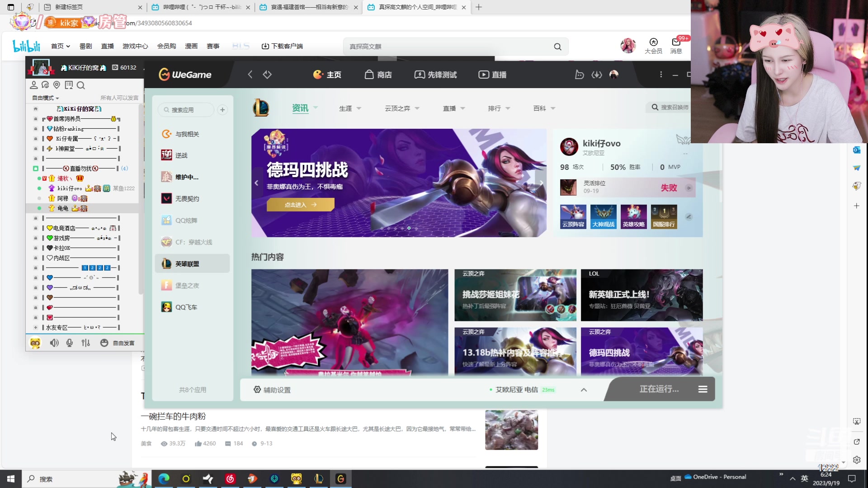868x488 pixels.
Task: Click 搜索应用 field in WeGame sidebar
Action: (x=186, y=110)
